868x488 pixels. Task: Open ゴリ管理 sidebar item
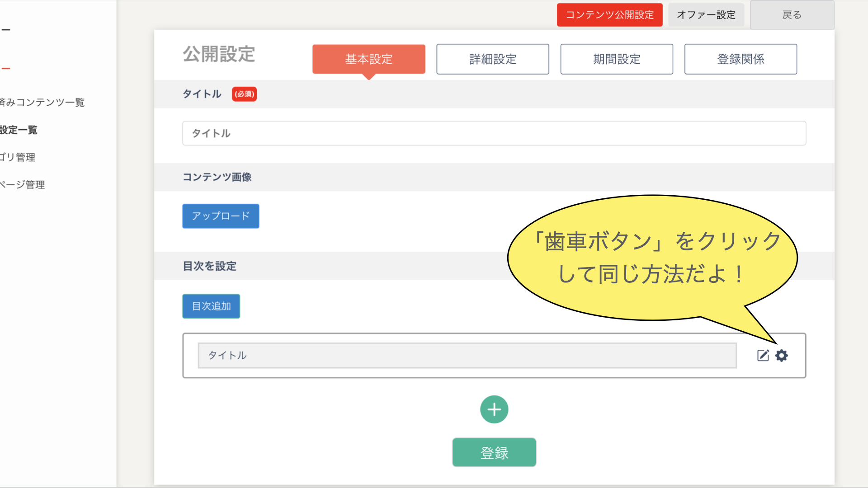17,157
